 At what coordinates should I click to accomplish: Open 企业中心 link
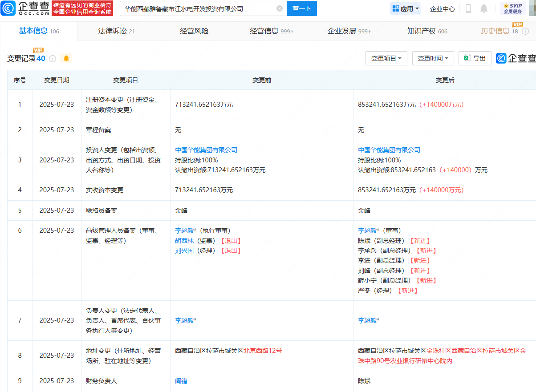pyautogui.click(x=443, y=8)
